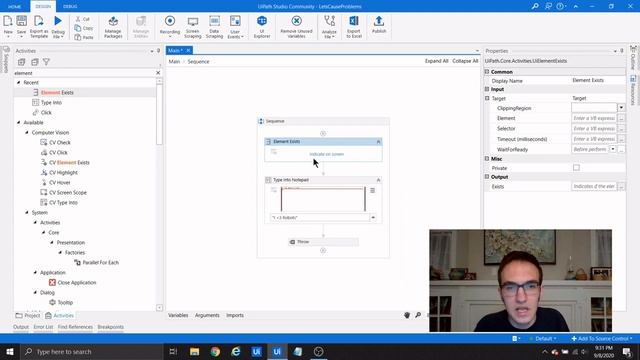This screenshot has height=360, width=640.
Task: Click Indicate on screen link
Action: (327, 154)
